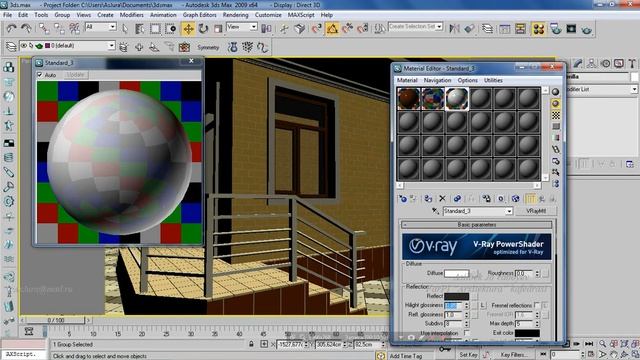This screenshot has height=360, width=640.
Task: Open the Modifiers menu
Action: point(131,15)
